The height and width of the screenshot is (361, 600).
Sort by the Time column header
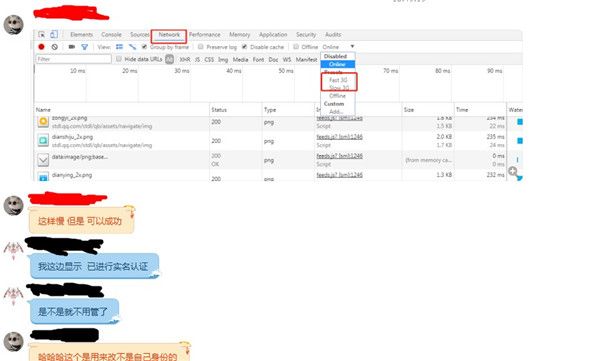[x=480, y=110]
